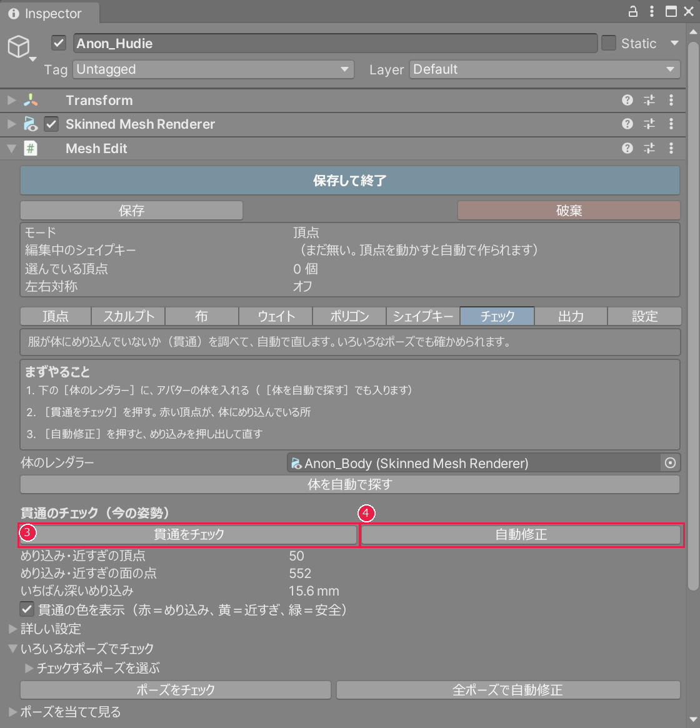Image resolution: width=700 pixels, height=728 pixels.
Task: Maximize the Inspector panel
Action: [x=671, y=12]
